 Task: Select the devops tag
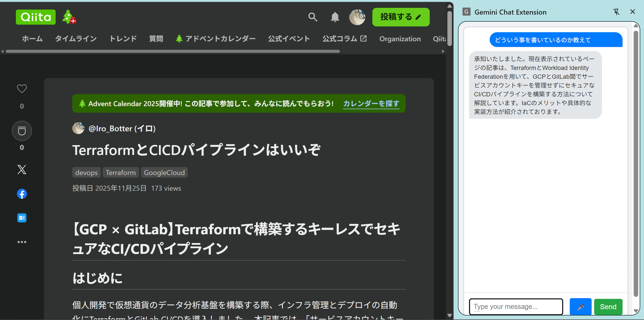coord(86,173)
